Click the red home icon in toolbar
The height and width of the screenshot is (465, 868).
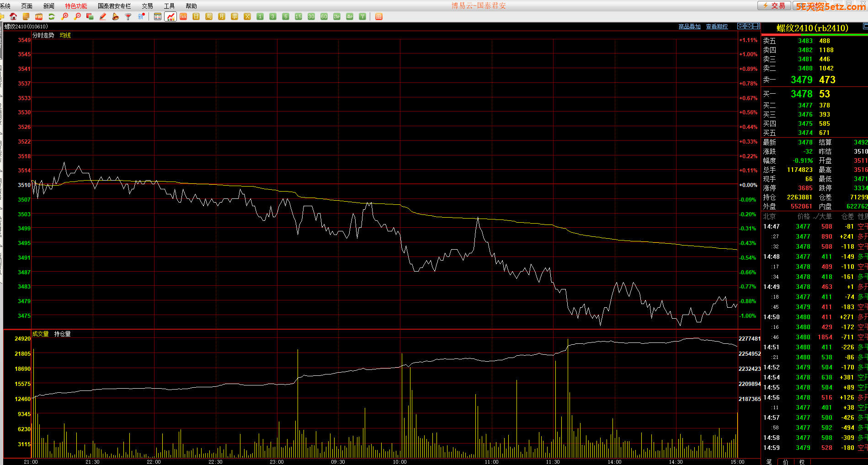pos(13,16)
